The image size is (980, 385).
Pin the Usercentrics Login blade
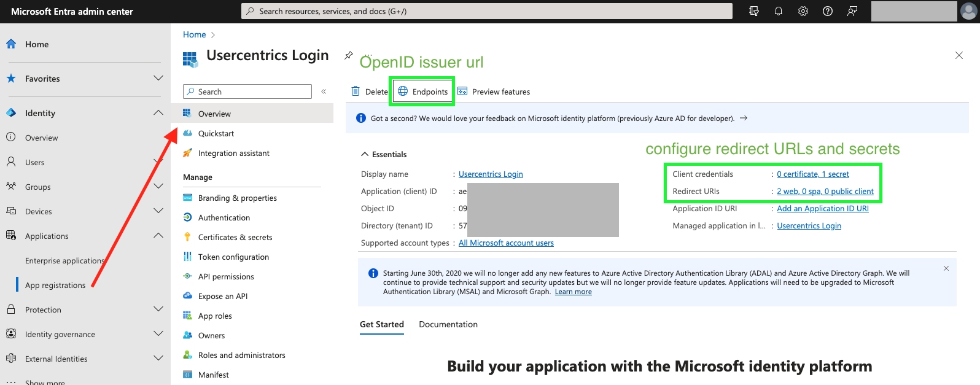tap(348, 55)
